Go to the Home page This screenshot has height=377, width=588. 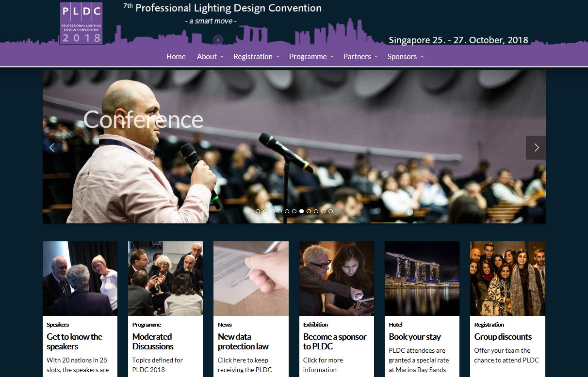point(176,57)
